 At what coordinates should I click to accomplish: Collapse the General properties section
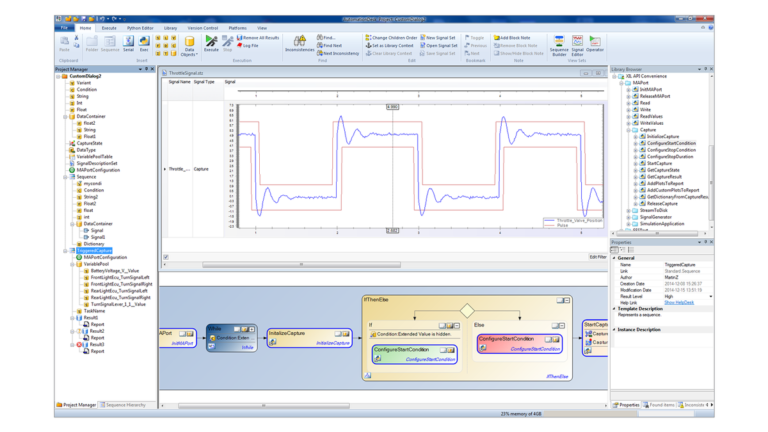pos(613,257)
